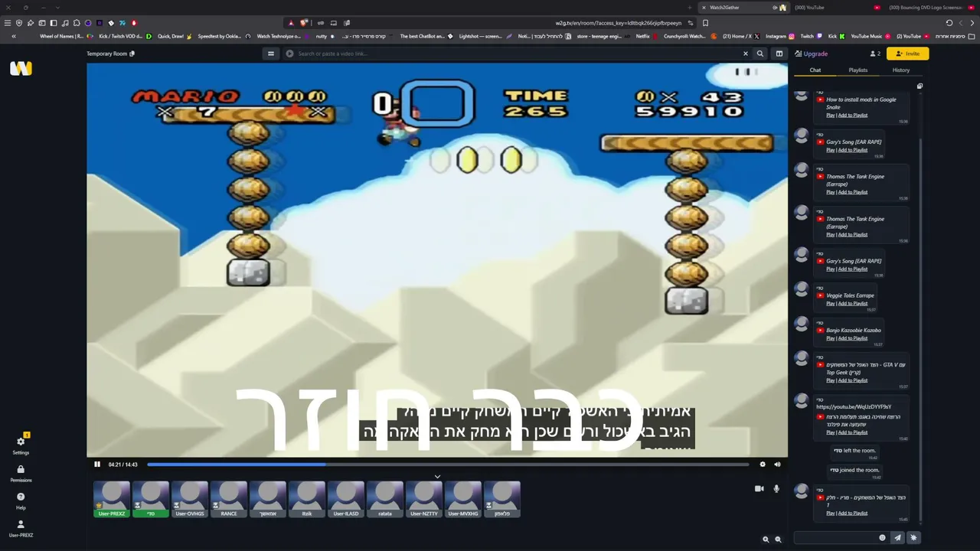Open the player settings gear
980x551 pixels.
coord(763,465)
